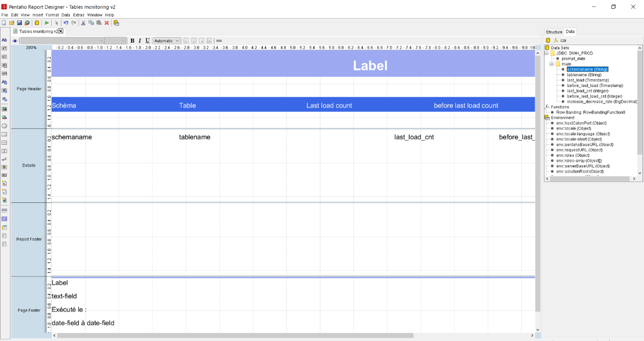Apply bold formatting to the selected element

tap(132, 40)
